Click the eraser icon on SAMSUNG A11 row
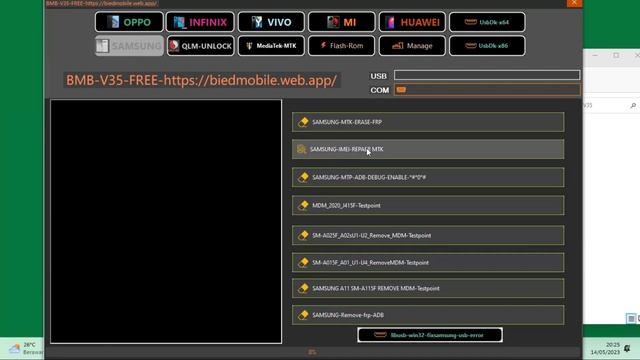 coord(303,288)
